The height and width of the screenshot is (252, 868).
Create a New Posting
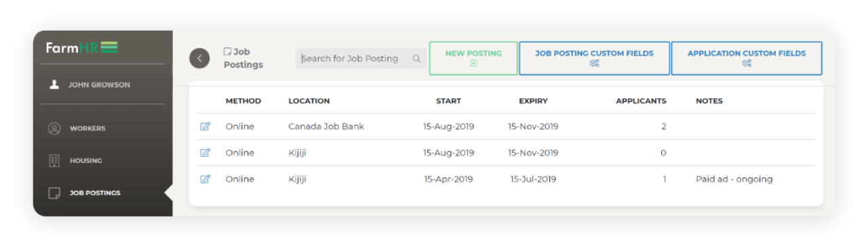click(x=473, y=58)
